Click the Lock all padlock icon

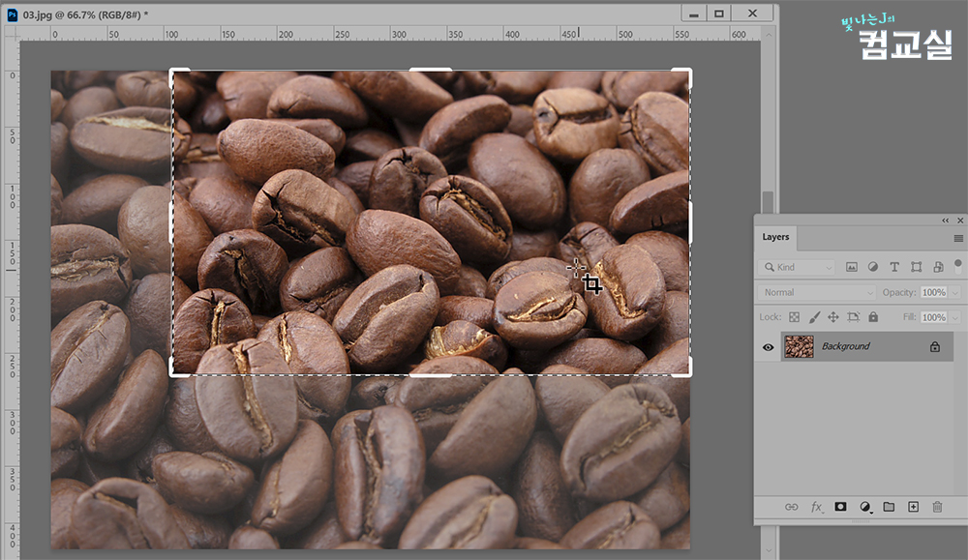[x=873, y=317]
